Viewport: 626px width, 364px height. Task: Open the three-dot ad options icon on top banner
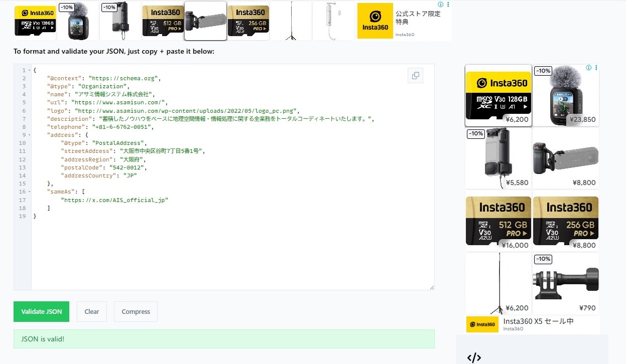click(448, 4)
